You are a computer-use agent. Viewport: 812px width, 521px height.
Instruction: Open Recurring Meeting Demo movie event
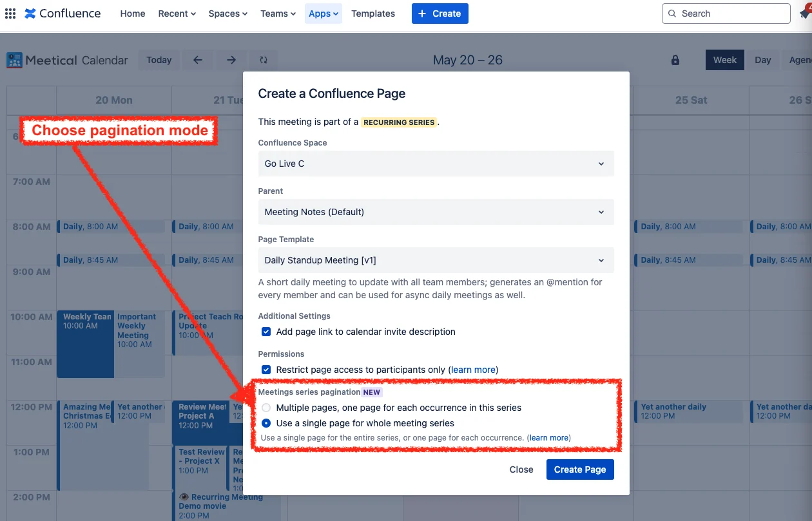(x=226, y=506)
